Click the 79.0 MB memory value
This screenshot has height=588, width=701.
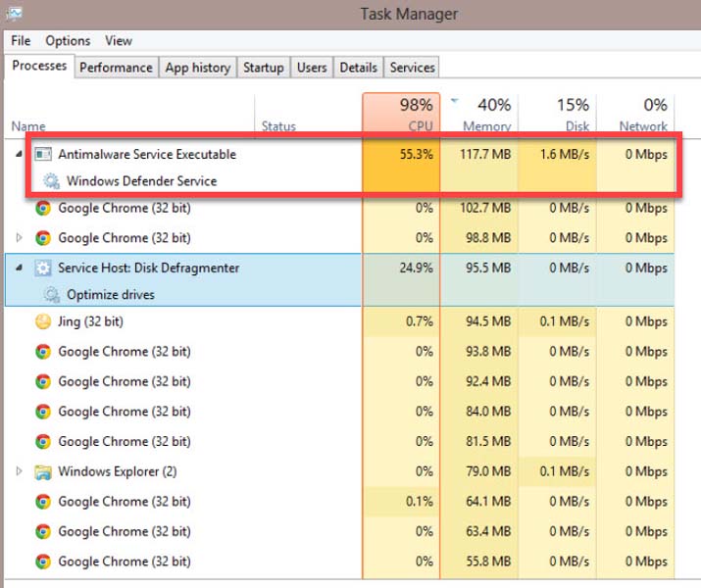pyautogui.click(x=488, y=471)
